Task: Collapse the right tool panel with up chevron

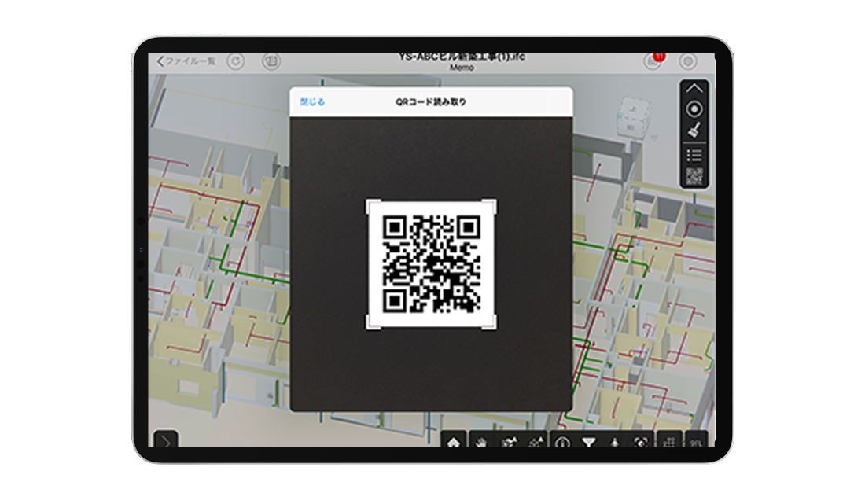Action: click(694, 89)
